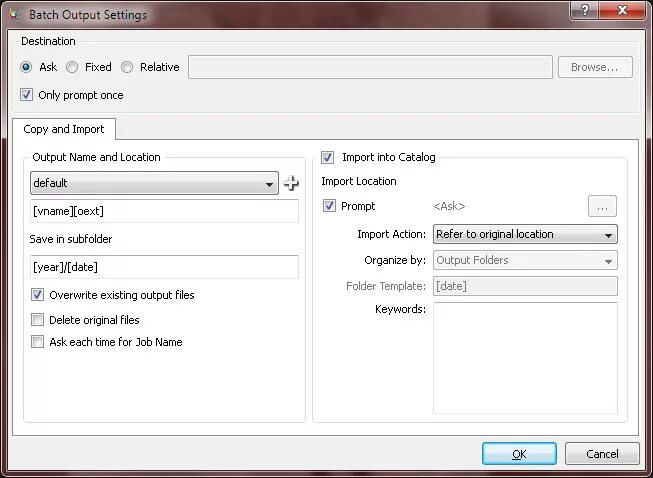Image resolution: width=653 pixels, height=478 pixels.
Task: Close the Batch Output Settings dialog
Action: coord(622,10)
